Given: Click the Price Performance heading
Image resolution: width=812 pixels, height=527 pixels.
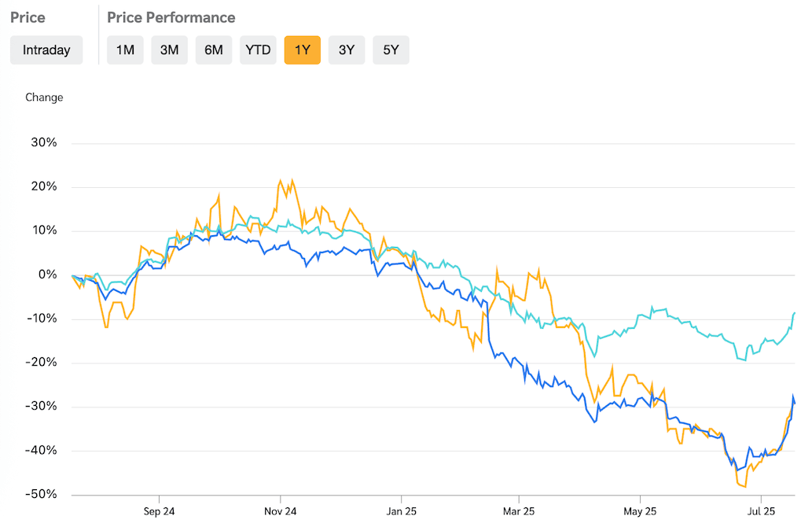Looking at the screenshot, I should pyautogui.click(x=171, y=17).
